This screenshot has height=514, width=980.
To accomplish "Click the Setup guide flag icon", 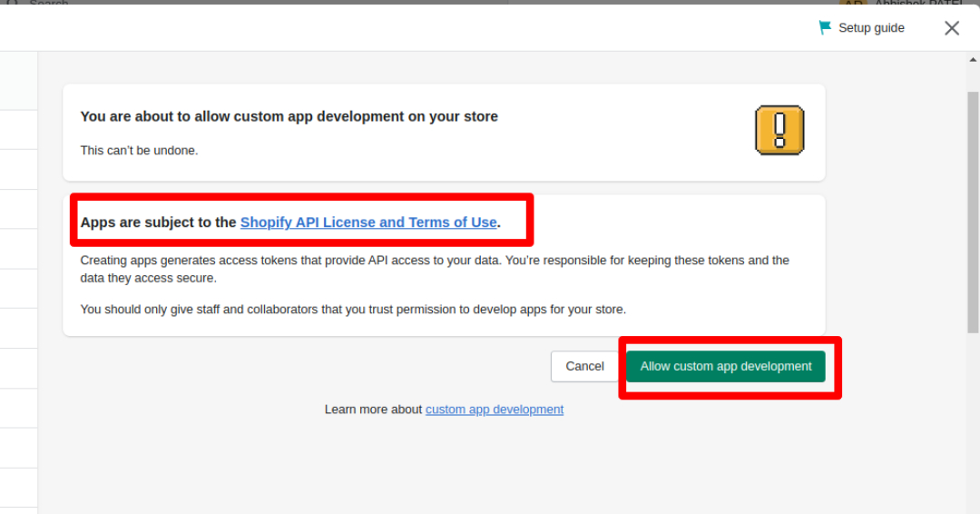I will 825,27.
